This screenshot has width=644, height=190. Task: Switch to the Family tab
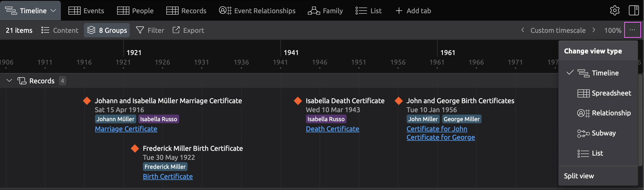(x=325, y=11)
